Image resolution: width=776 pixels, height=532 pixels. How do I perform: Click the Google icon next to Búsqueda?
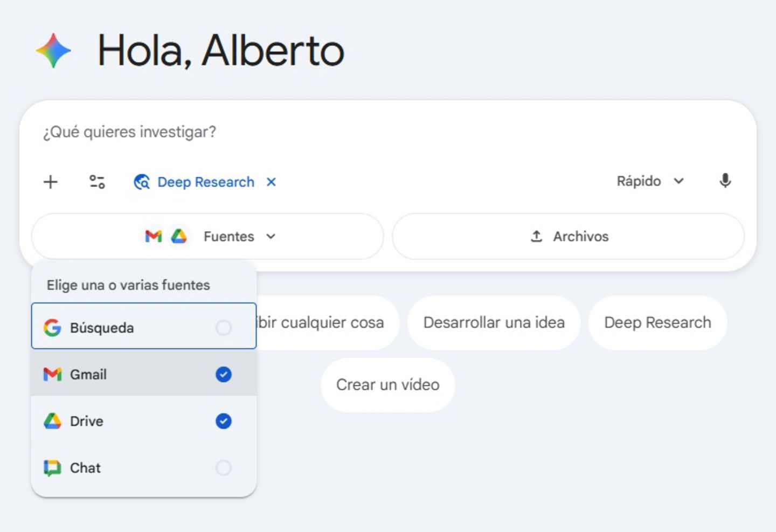point(52,328)
